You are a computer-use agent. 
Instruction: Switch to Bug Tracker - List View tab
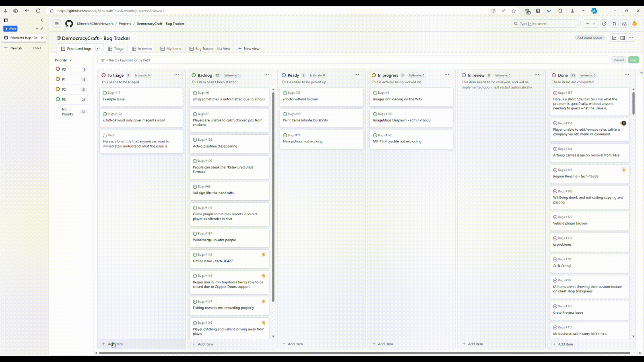pyautogui.click(x=210, y=49)
